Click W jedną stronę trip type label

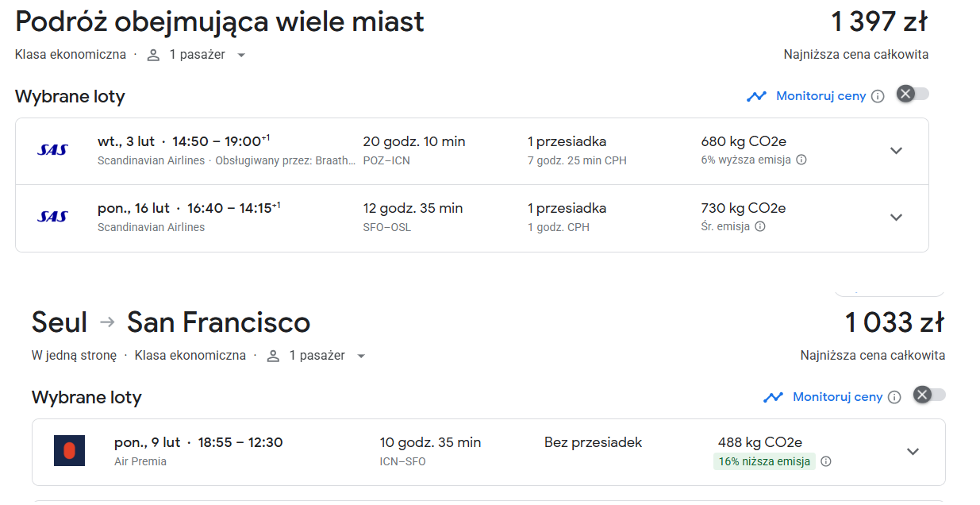(74, 356)
